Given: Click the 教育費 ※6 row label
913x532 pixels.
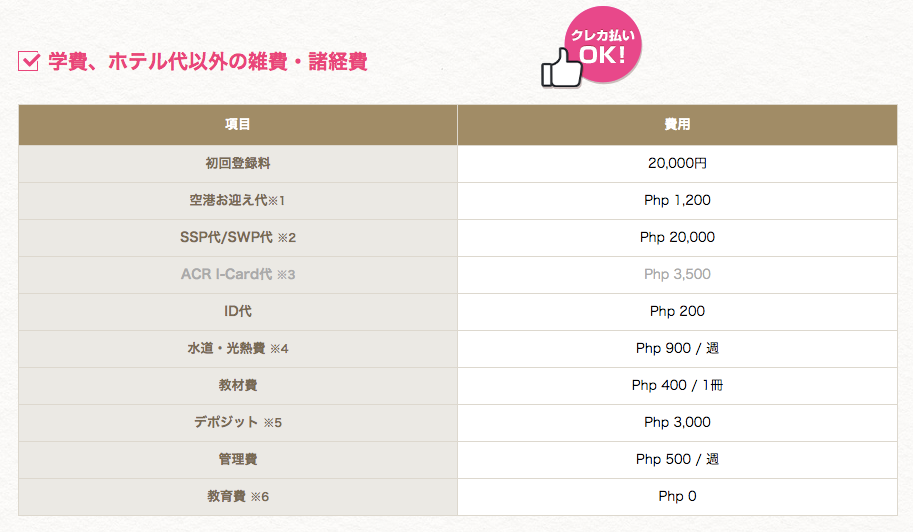Looking at the screenshot, I should tap(238, 496).
